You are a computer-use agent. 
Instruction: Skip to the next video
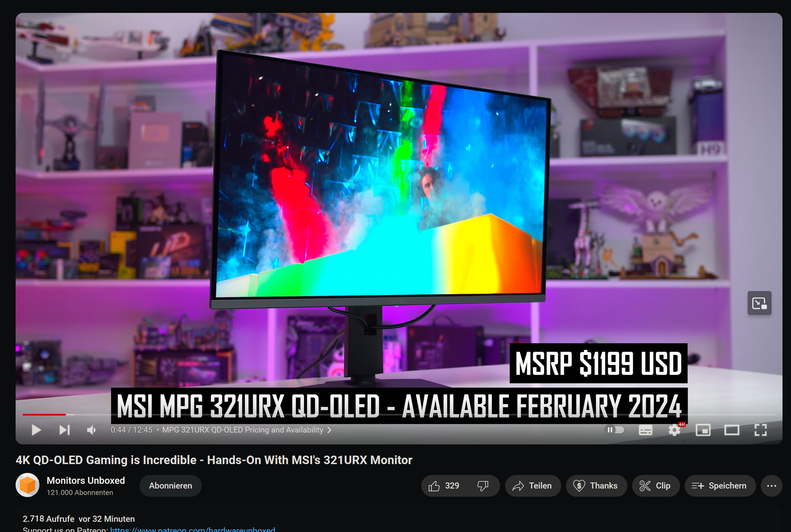tap(65, 430)
